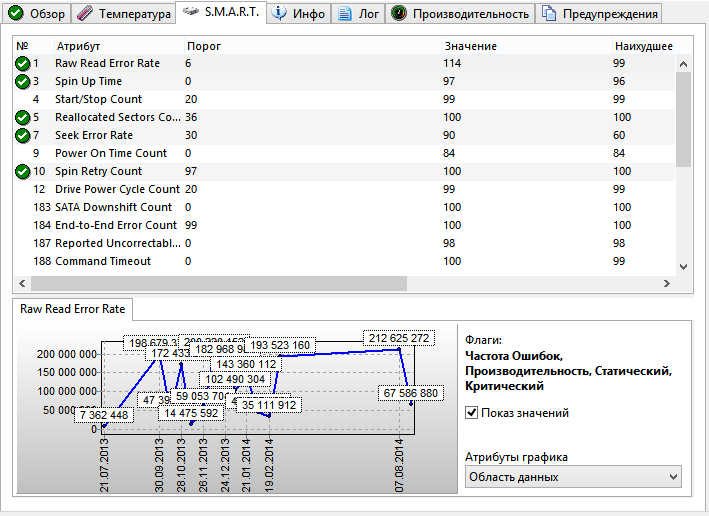
Task: Click the document icon on Лог tab
Action: 345,14
